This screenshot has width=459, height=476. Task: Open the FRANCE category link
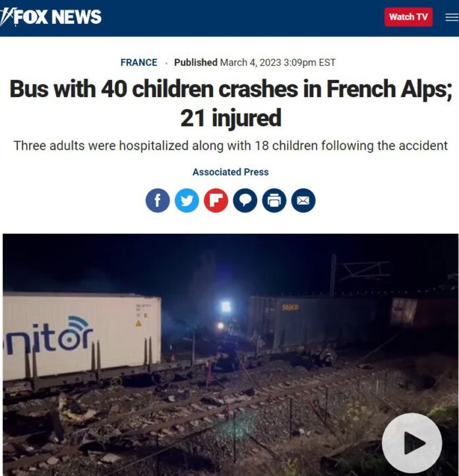pyautogui.click(x=139, y=62)
